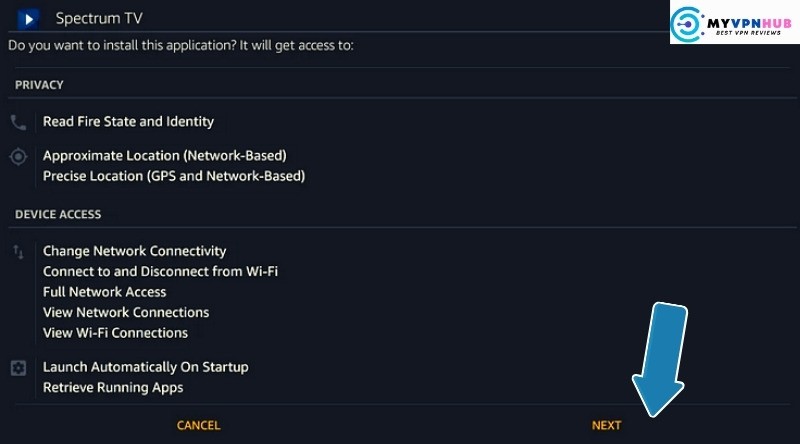Select the DEVICE ACCESS section header
Image resolution: width=800 pixels, height=444 pixels.
point(58,214)
